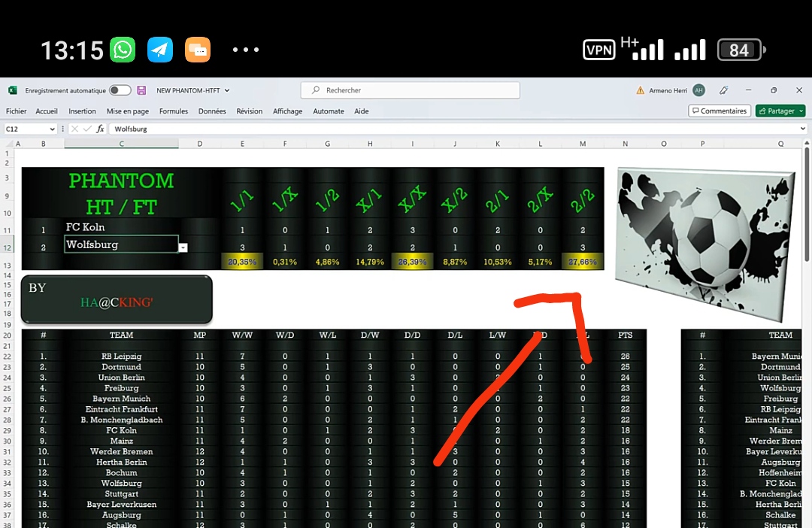Click B. Monchengladbach in left table
Viewport: 812px width, 528px height.
(121, 420)
